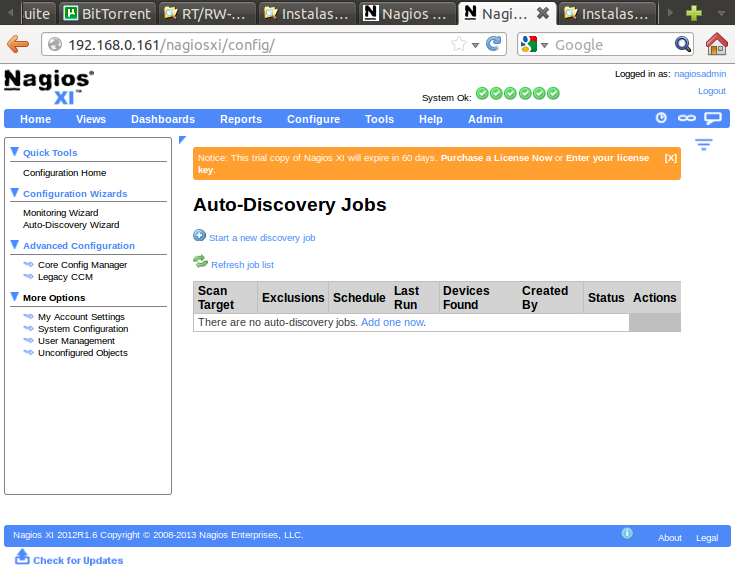Viewport: 735px width, 576px height.
Task: Switch to the BitTorrent tab
Action: [x=108, y=13]
